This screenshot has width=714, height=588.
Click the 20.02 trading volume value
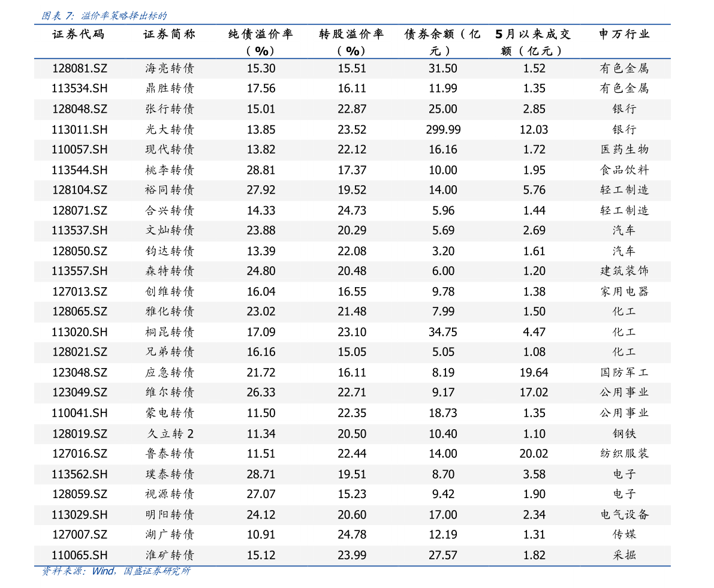click(534, 454)
